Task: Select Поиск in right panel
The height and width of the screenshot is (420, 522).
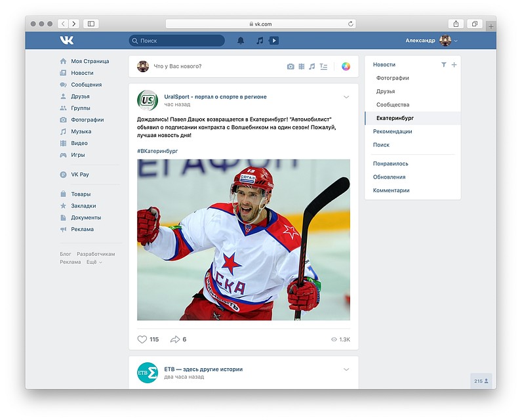Action: 381,144
